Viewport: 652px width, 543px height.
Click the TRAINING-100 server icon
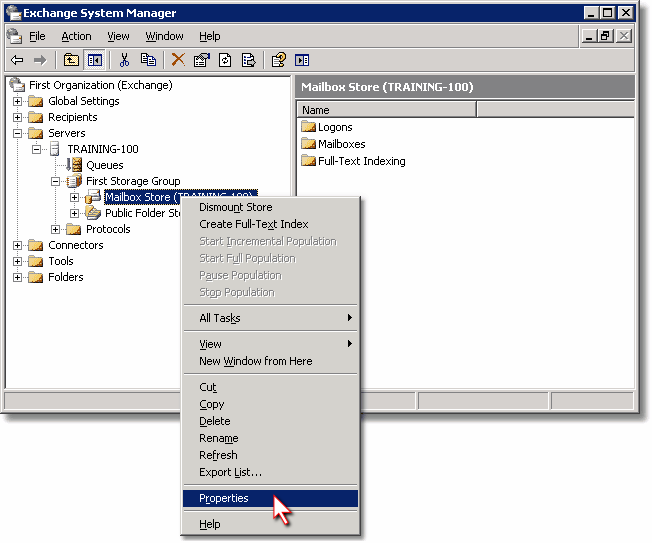(x=55, y=149)
